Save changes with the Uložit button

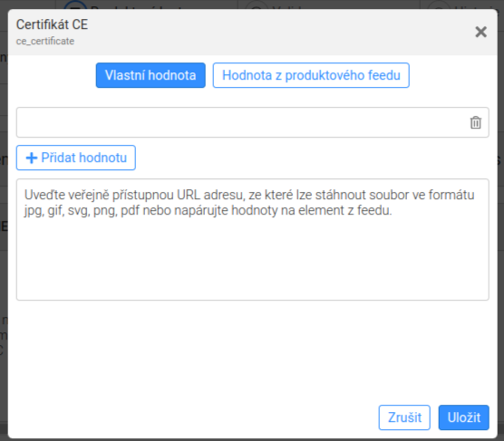pos(463,417)
